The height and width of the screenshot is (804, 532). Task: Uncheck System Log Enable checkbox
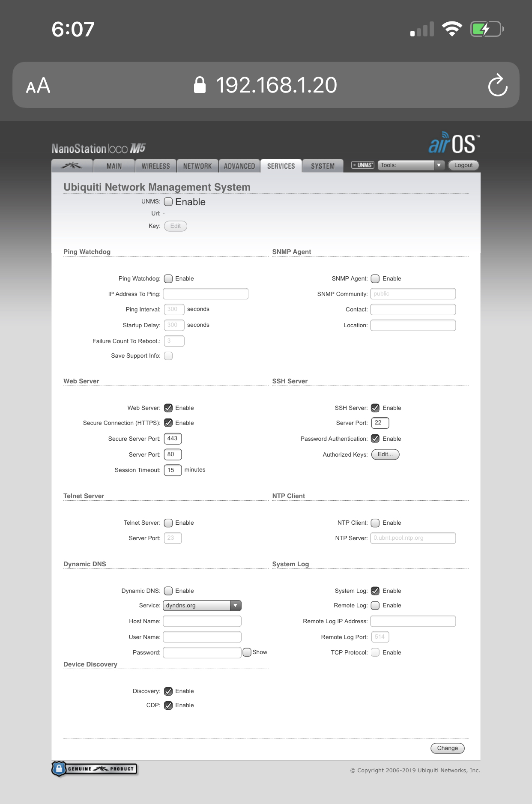[375, 591]
